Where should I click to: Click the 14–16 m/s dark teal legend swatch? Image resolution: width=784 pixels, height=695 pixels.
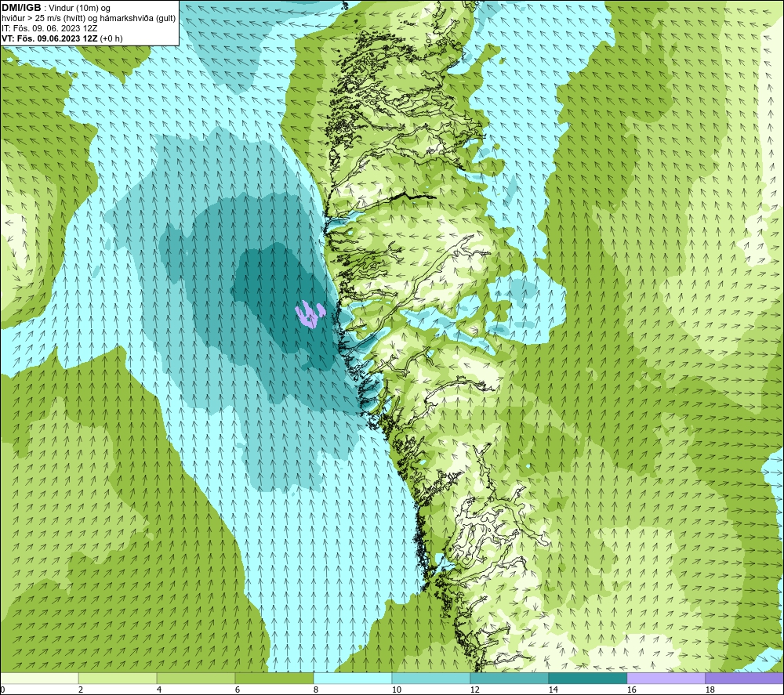(x=587, y=679)
